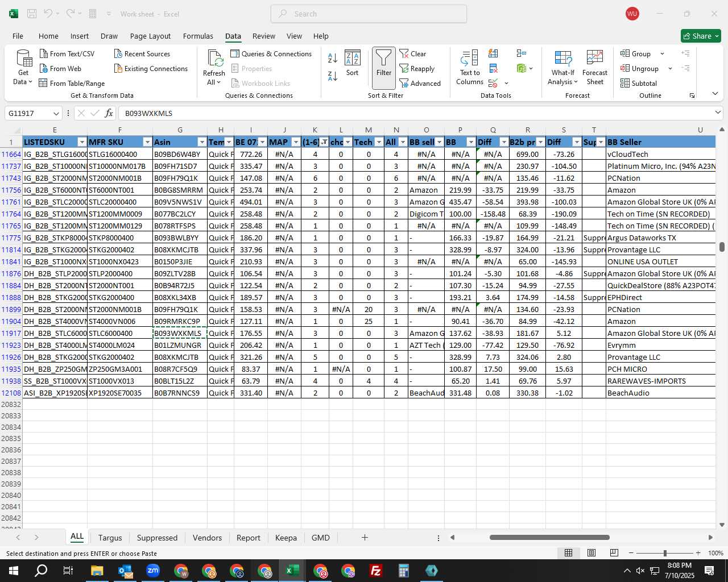Open Windows Start menu
The height and width of the screenshot is (582, 728).
coord(13,571)
